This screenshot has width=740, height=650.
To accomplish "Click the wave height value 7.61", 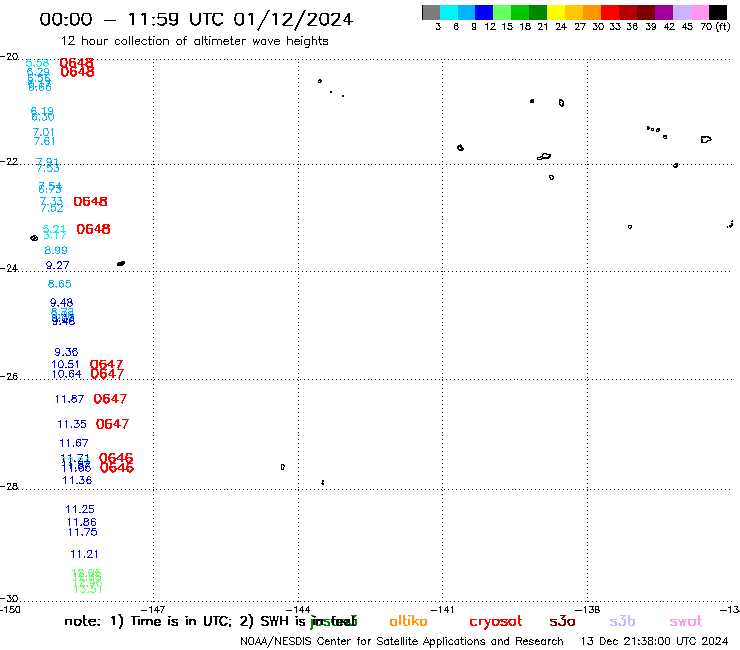I will click(x=44, y=141).
